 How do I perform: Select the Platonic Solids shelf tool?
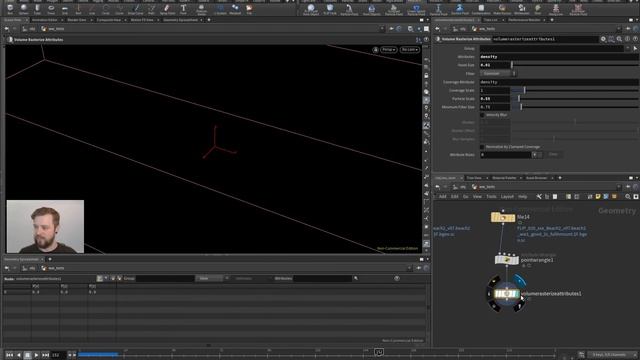(201, 9)
